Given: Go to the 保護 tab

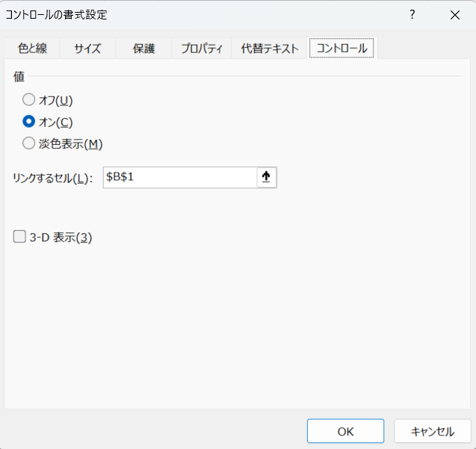Looking at the screenshot, I should point(143,49).
